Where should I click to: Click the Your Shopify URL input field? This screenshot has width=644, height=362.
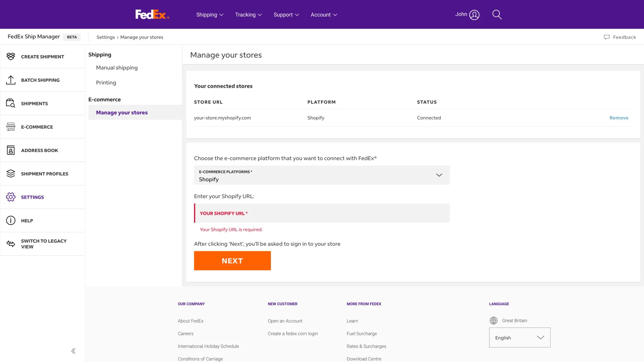tap(322, 213)
